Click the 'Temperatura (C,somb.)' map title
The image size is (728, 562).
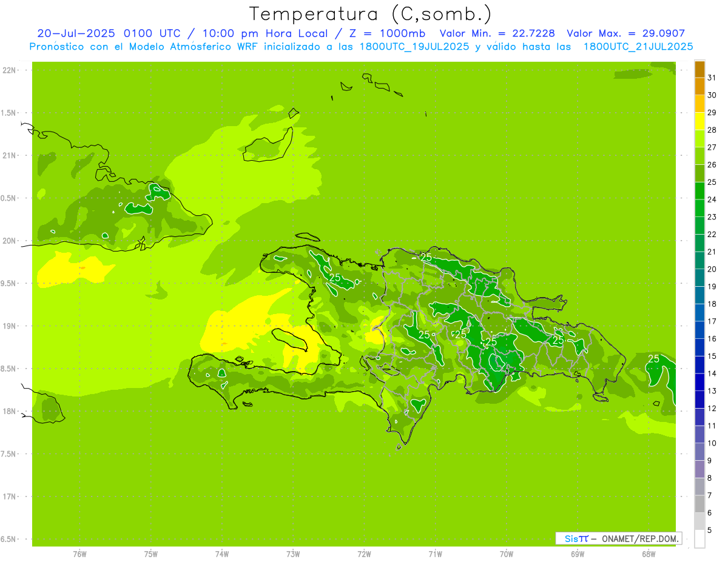[371, 14]
